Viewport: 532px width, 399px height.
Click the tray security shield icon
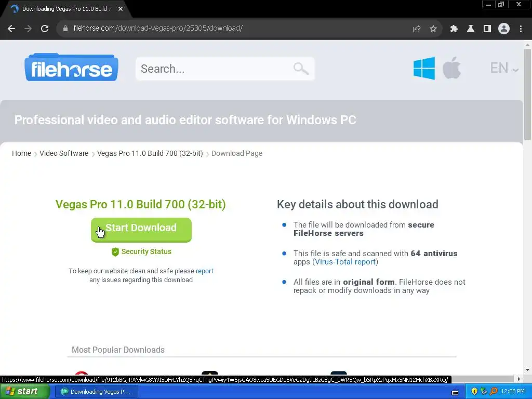(474, 391)
